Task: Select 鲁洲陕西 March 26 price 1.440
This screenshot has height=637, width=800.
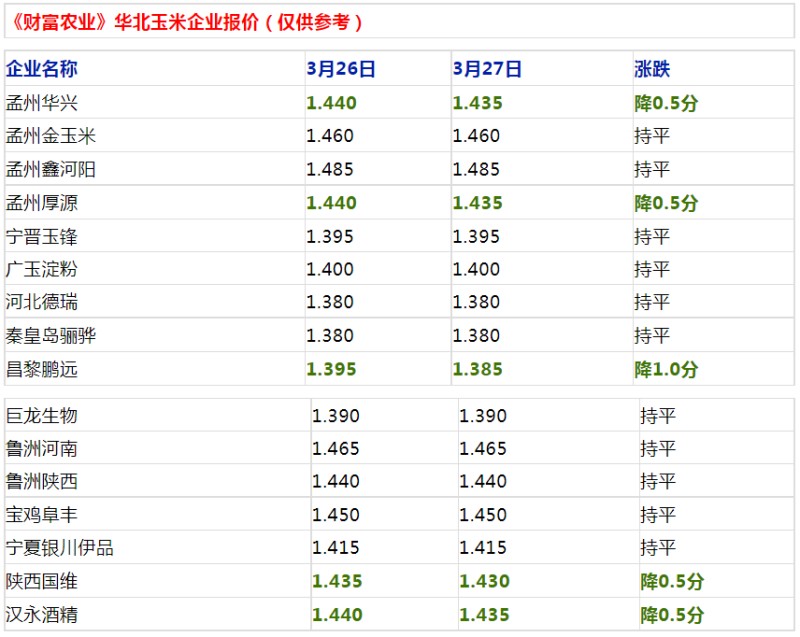Action: coord(336,481)
